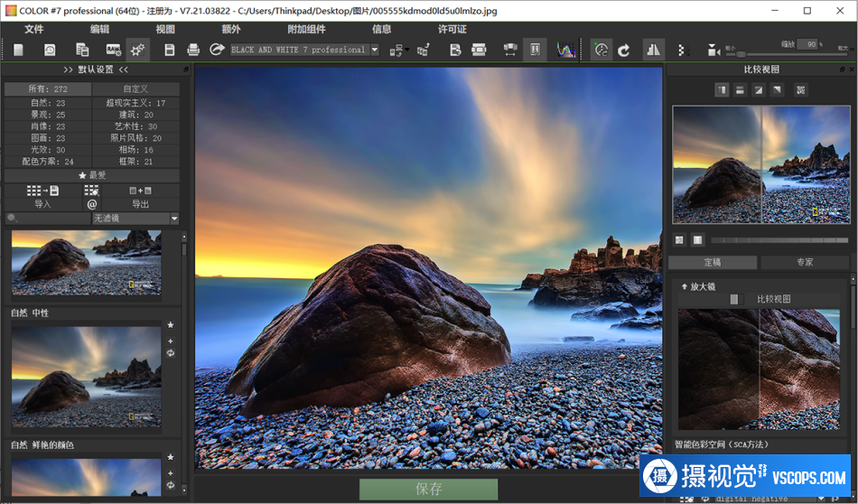The height and width of the screenshot is (504, 858).
Task: Click the green 保存 button
Action: (428, 489)
